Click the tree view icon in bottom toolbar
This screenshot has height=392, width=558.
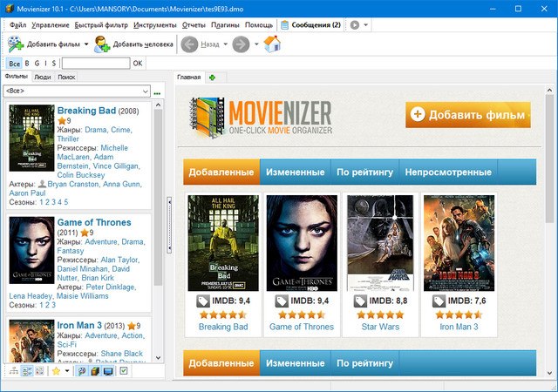tap(13, 371)
